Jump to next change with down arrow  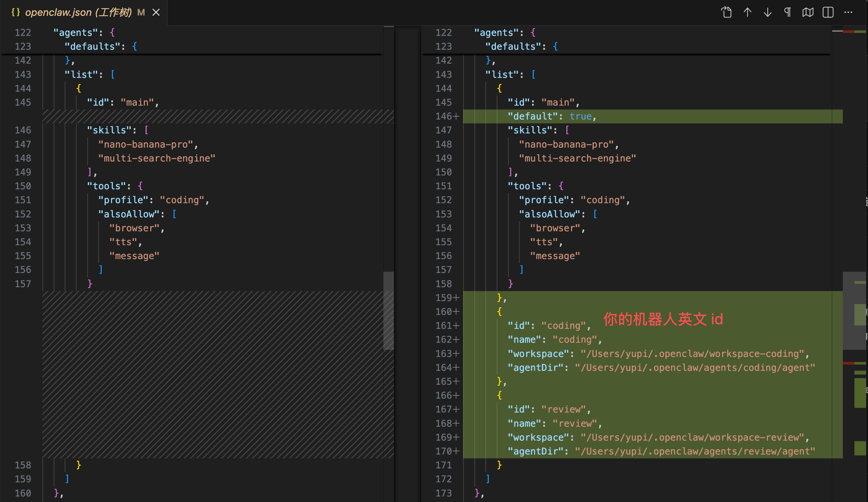[x=768, y=12]
